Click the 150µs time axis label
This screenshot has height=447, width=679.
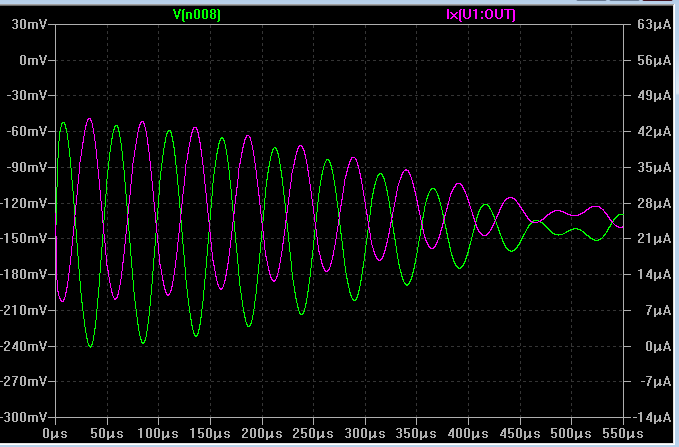210,433
